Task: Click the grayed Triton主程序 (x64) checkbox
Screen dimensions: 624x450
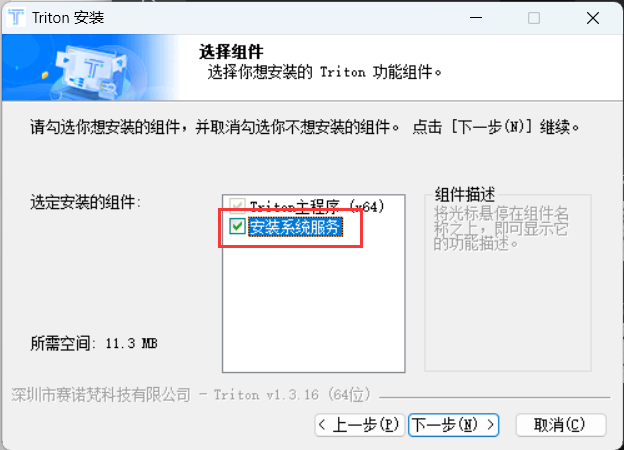Action: coord(237,206)
